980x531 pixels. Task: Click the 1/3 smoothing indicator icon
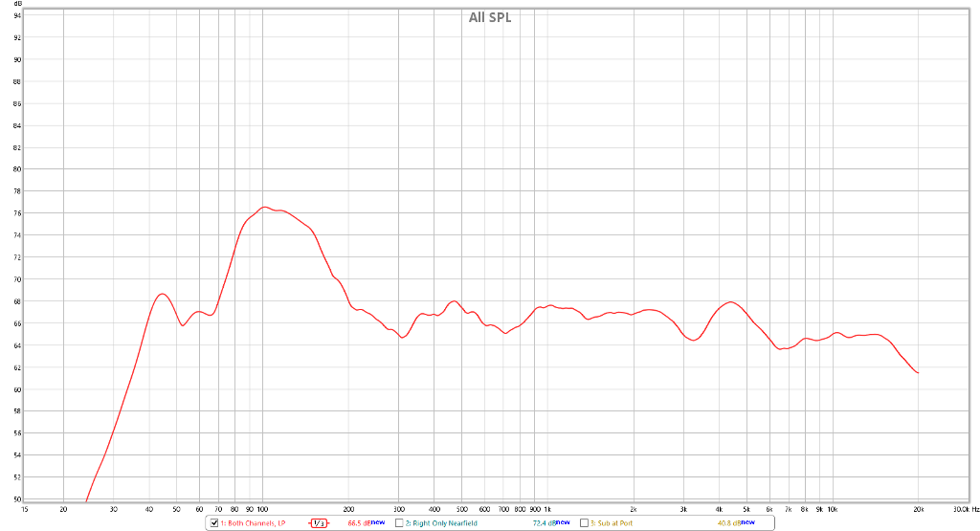click(319, 523)
